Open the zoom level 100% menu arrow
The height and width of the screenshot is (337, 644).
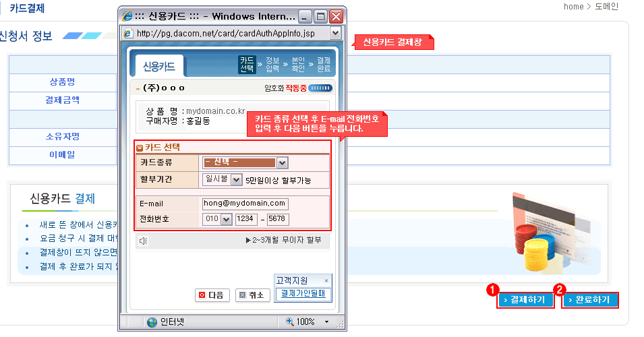click(326, 322)
